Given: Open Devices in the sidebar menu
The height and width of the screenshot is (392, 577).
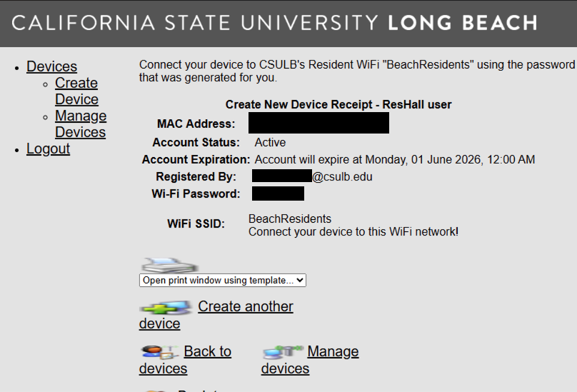Looking at the screenshot, I should click(x=51, y=67).
